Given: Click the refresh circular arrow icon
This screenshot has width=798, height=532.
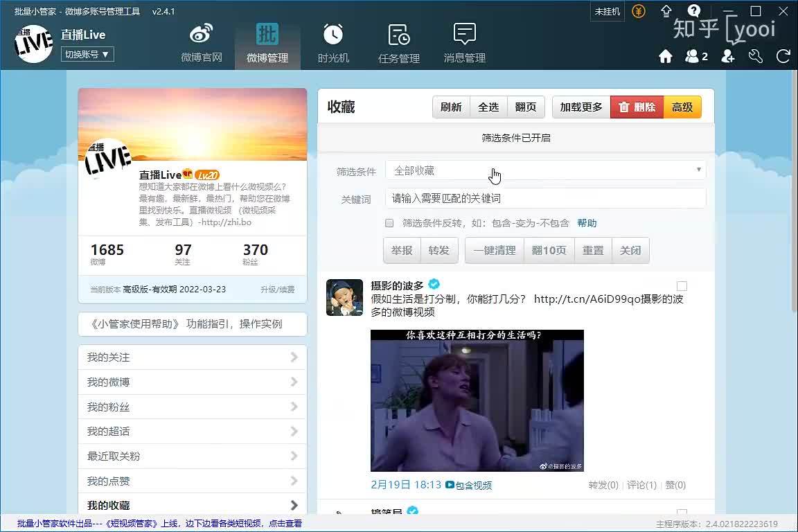Looking at the screenshot, I should (783, 56).
